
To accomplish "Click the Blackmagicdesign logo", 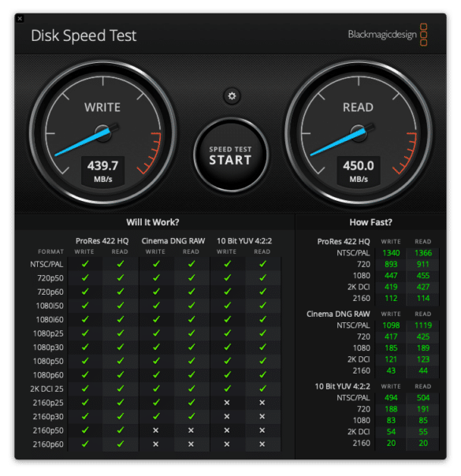I will (388, 35).
